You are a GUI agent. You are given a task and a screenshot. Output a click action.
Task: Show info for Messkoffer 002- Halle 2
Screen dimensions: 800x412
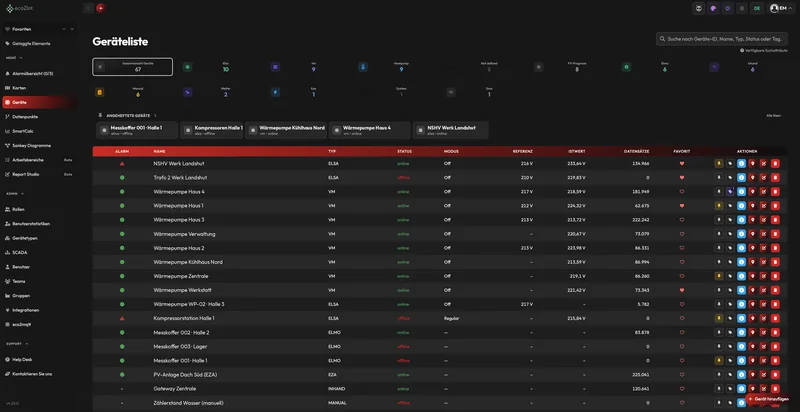coord(741,332)
